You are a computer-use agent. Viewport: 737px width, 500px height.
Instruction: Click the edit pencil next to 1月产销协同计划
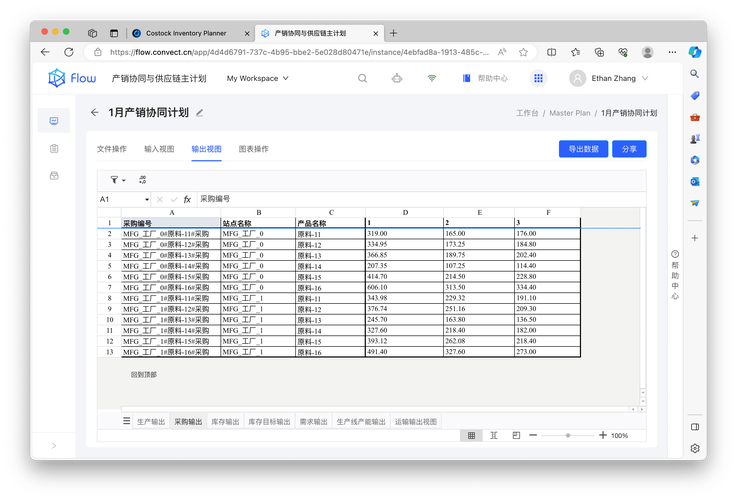pyautogui.click(x=200, y=113)
